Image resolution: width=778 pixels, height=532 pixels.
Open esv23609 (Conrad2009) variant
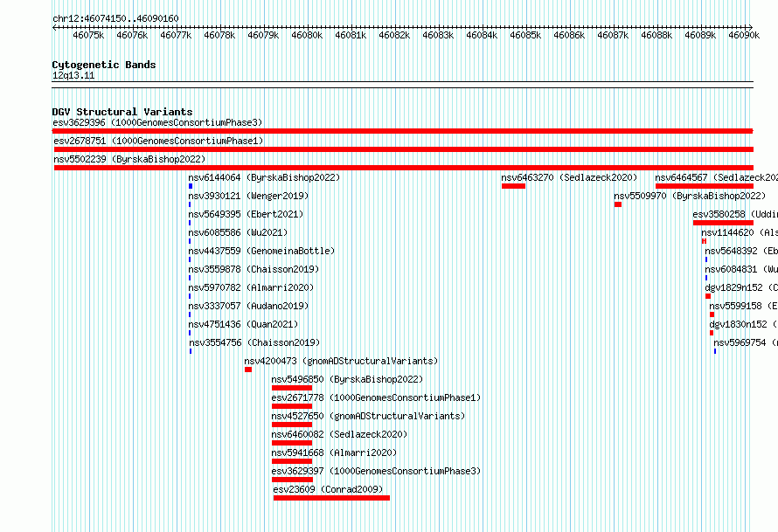[328, 489]
